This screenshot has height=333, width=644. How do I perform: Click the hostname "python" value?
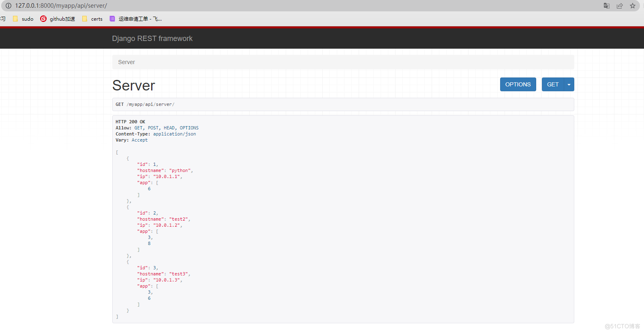click(180, 170)
